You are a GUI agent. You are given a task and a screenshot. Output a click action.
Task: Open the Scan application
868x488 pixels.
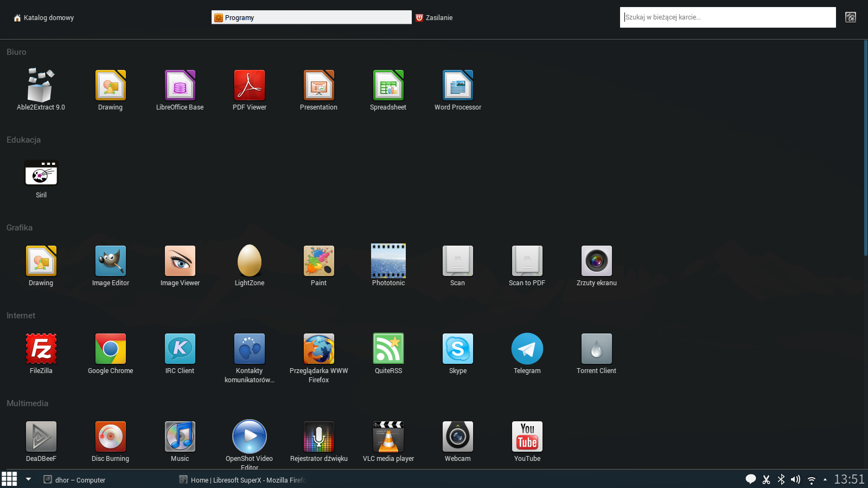click(457, 266)
